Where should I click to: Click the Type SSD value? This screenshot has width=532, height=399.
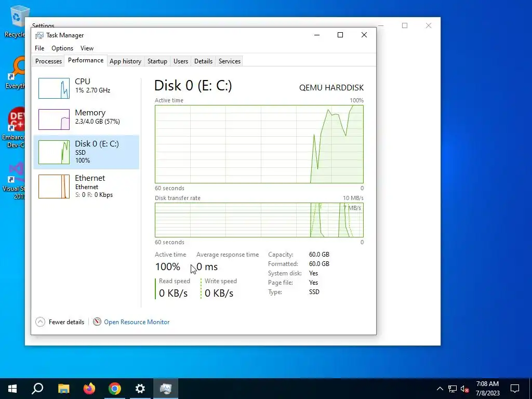coord(314,292)
